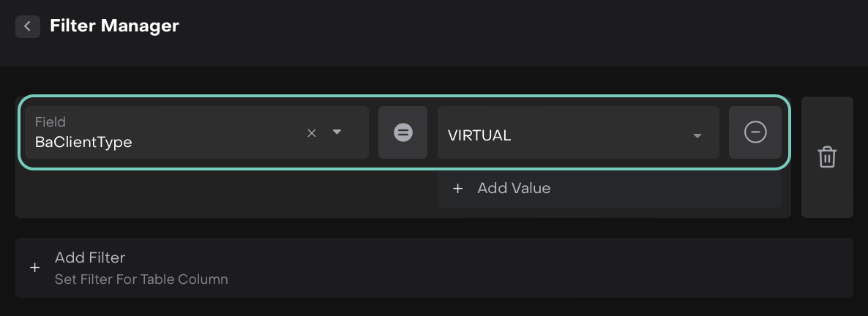This screenshot has width=868, height=316.
Task: Click the Filter Manager title
Action: pyautogui.click(x=114, y=26)
